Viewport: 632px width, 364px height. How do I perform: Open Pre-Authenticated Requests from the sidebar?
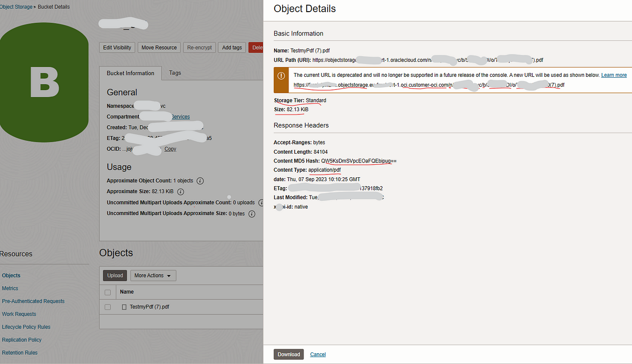(33, 301)
